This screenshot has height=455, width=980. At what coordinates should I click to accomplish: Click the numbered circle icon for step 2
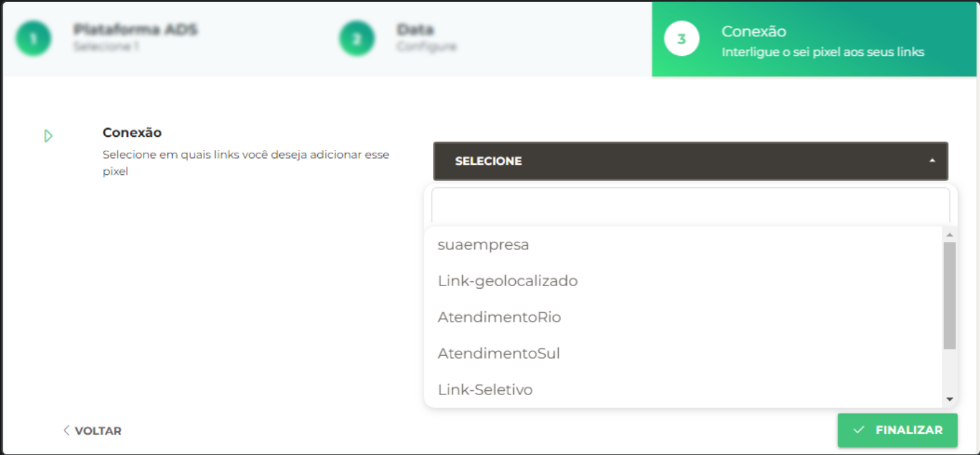[x=357, y=38]
